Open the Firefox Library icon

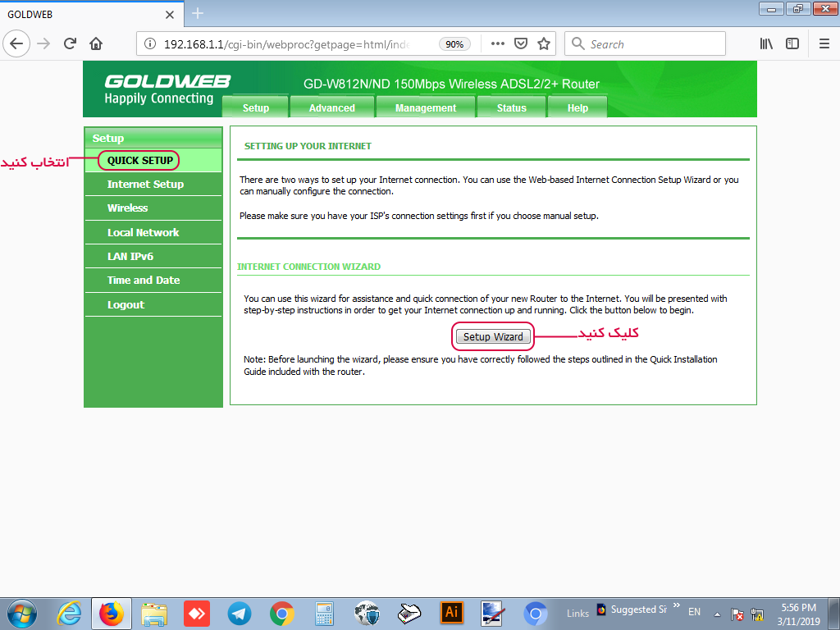click(766, 43)
